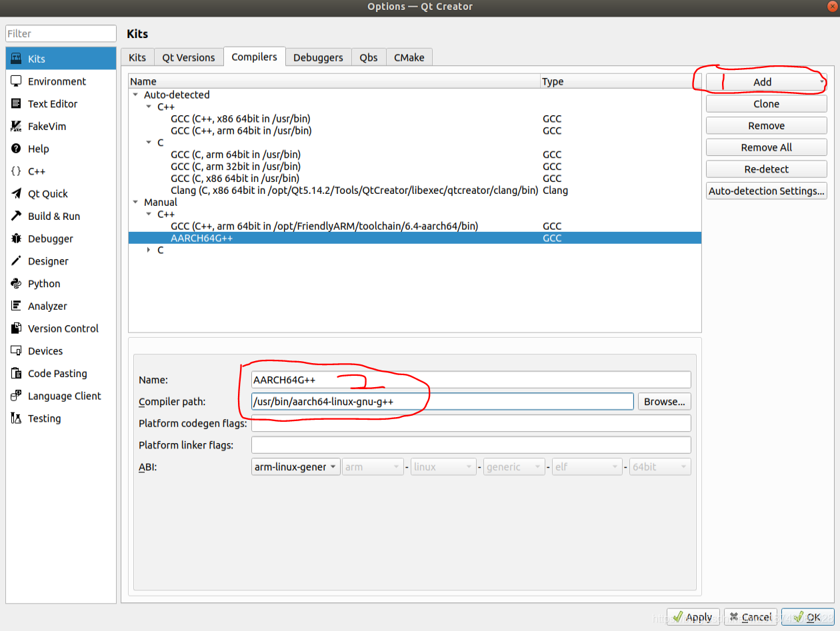Open the Qt Quick paper plane icon
This screenshot has height=631, width=840.
pyautogui.click(x=16, y=194)
